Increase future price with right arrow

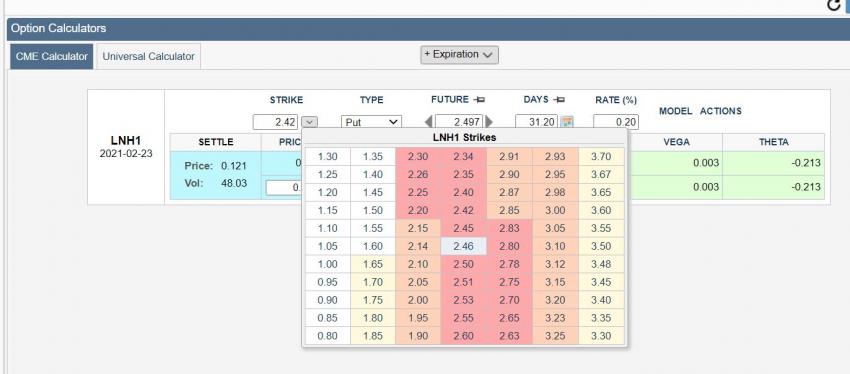(x=490, y=122)
